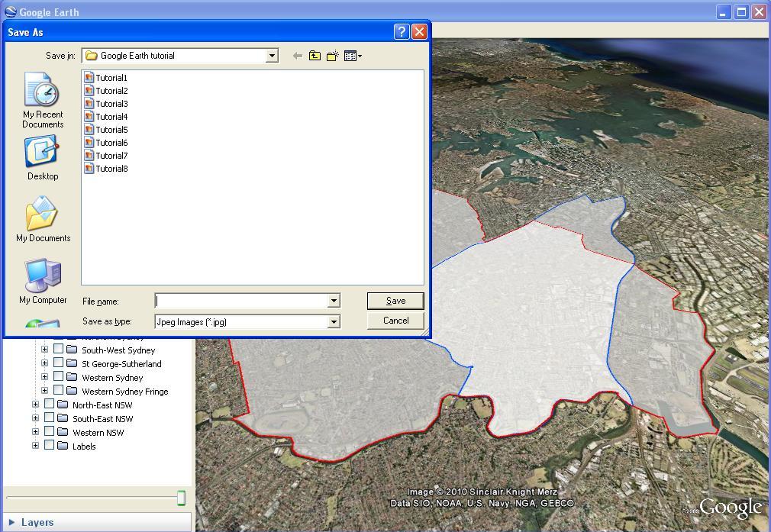The image size is (771, 532).
Task: Click the Tutorial1 file icon
Action: coord(89,77)
